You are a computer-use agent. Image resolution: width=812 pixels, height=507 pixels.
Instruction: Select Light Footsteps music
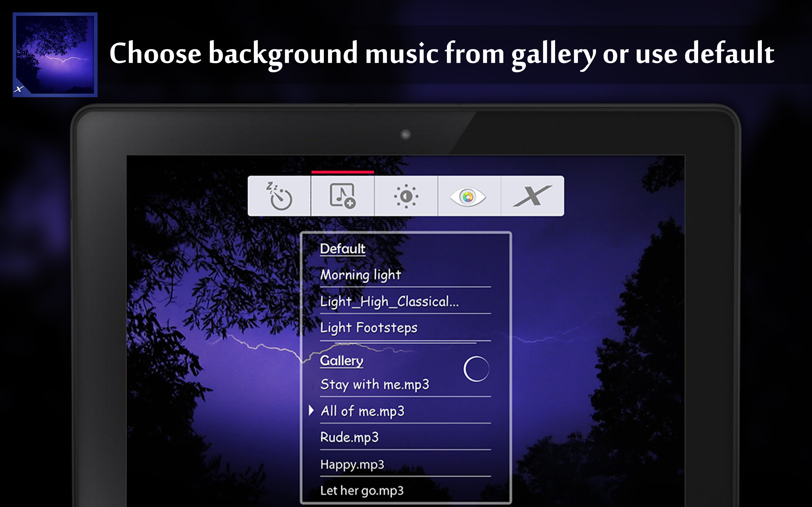click(369, 328)
